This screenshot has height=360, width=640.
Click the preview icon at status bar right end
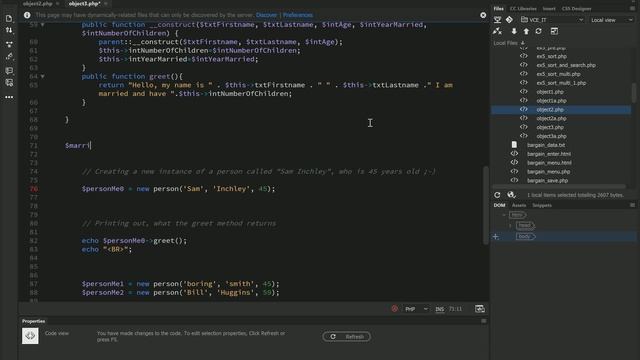[480, 309]
